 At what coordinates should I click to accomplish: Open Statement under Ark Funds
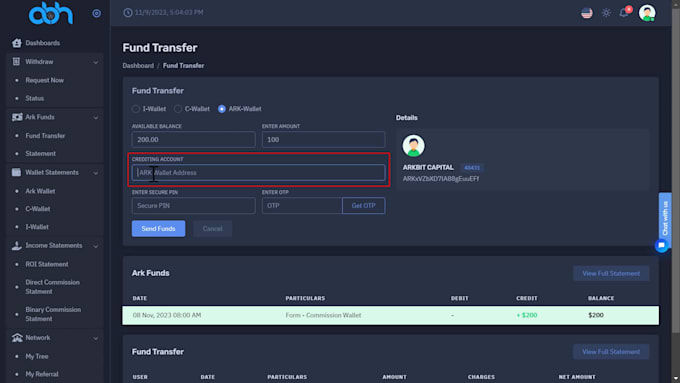pyautogui.click(x=40, y=154)
